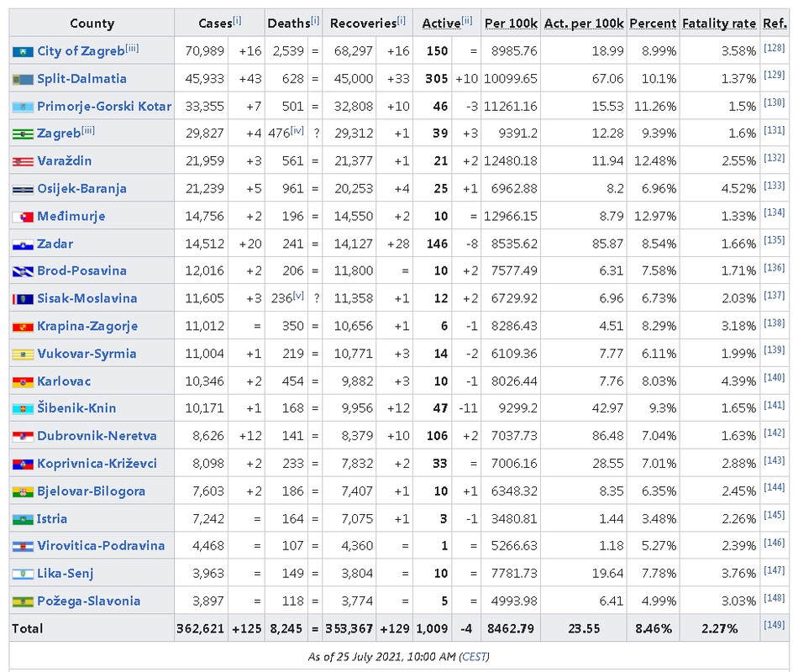Click the Bjelovar-Bilogora flag icon
Screen dimensions: 793x672
[23, 492]
